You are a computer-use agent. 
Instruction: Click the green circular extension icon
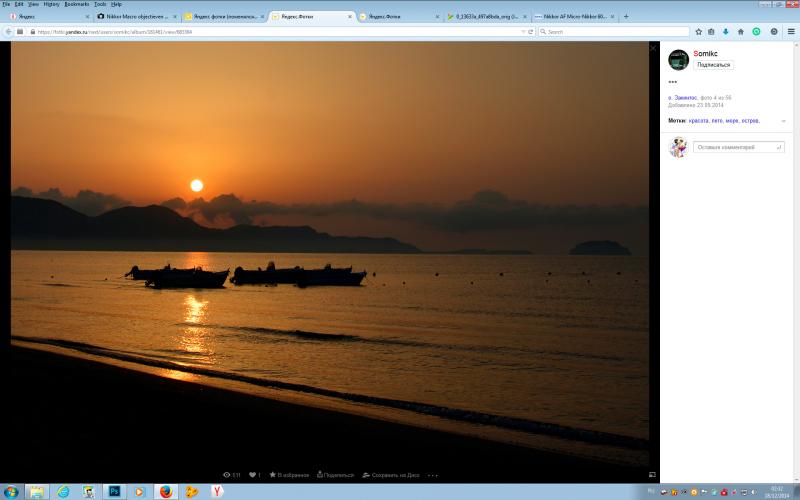coord(756,32)
